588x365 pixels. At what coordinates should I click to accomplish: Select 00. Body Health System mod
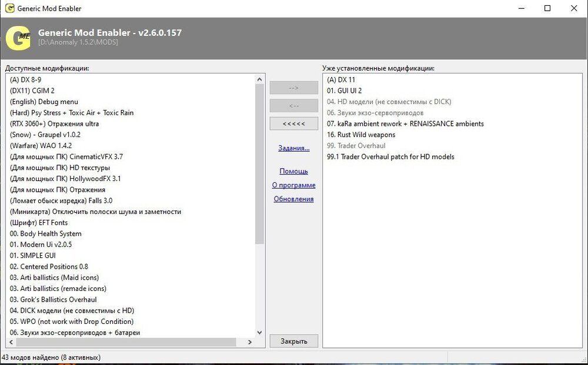click(45, 234)
